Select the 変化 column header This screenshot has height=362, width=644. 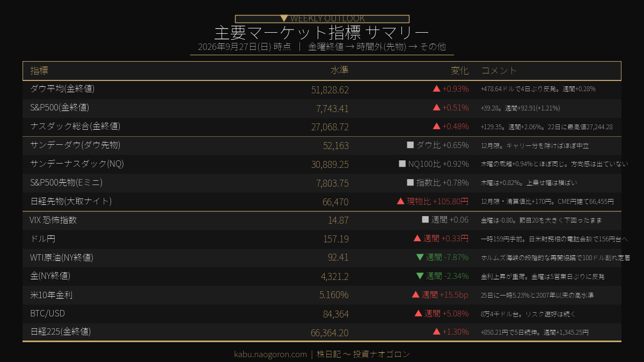460,71
